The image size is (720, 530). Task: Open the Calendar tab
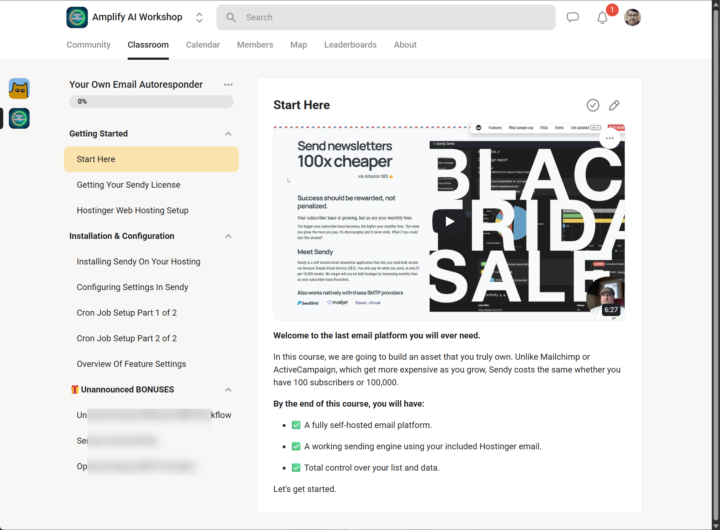click(202, 45)
